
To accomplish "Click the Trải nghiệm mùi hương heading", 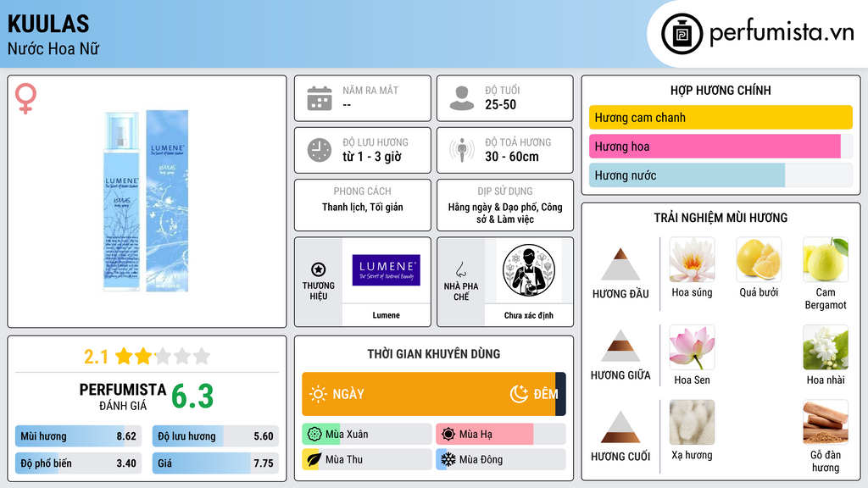I will click(721, 218).
